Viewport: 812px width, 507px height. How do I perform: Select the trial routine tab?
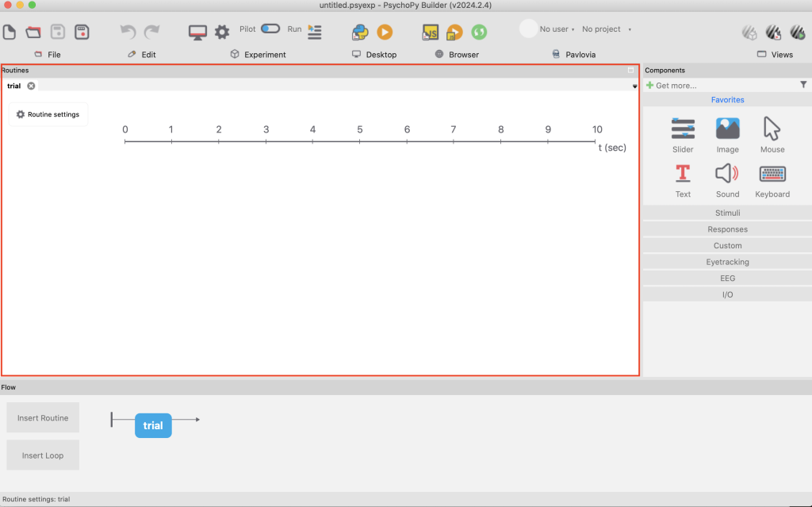coord(14,86)
